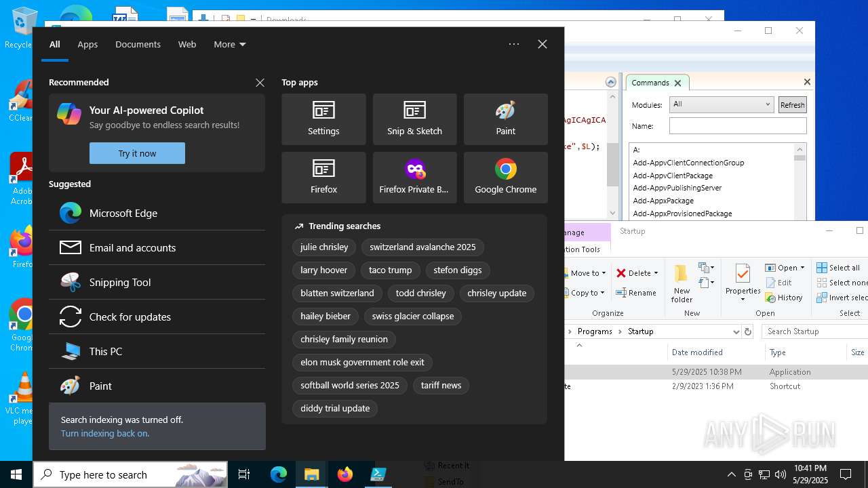The image size is (868, 488).
Task: Dismiss the Recommended section
Action: (x=260, y=83)
